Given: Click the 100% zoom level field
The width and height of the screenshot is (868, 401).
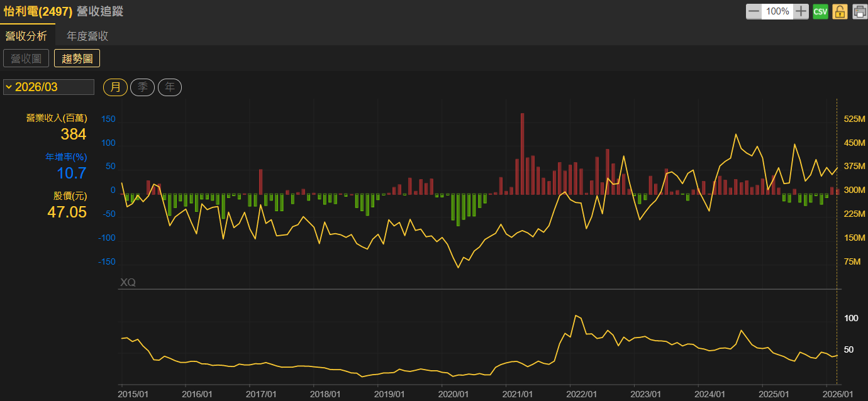Looking at the screenshot, I should [x=777, y=11].
